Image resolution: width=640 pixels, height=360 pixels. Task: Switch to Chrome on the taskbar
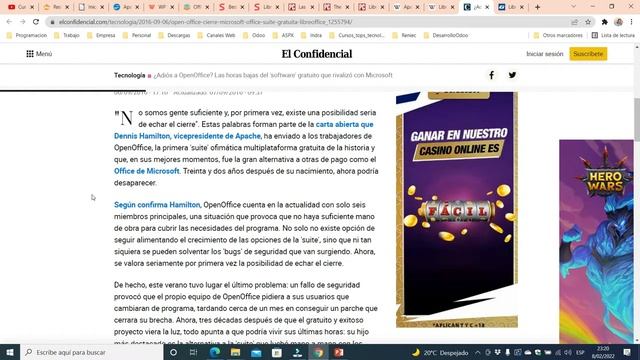click(x=318, y=352)
